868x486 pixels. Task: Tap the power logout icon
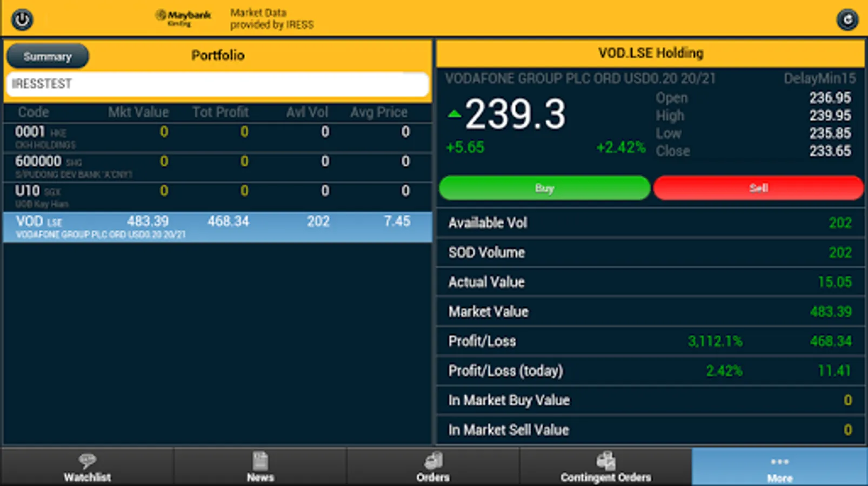(22, 19)
